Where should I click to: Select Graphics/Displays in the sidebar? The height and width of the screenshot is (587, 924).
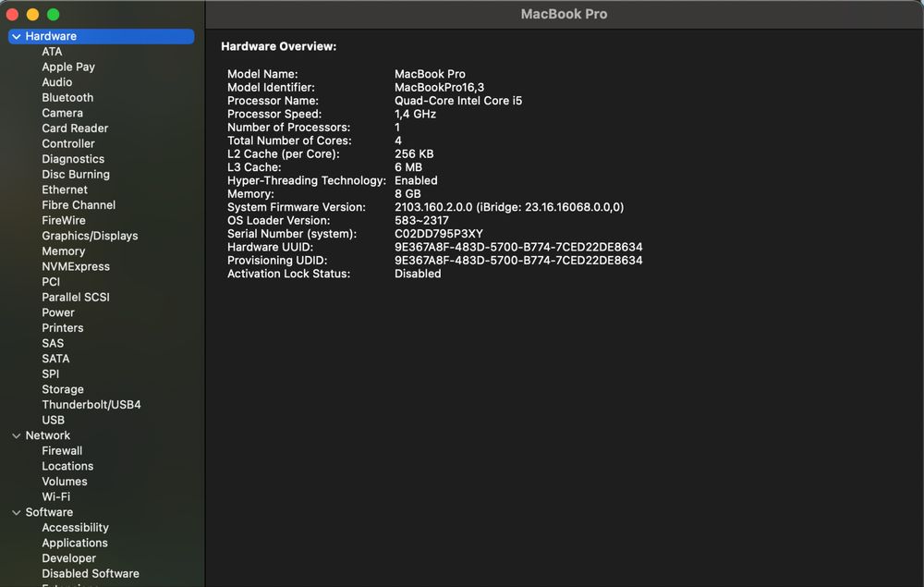tap(91, 236)
